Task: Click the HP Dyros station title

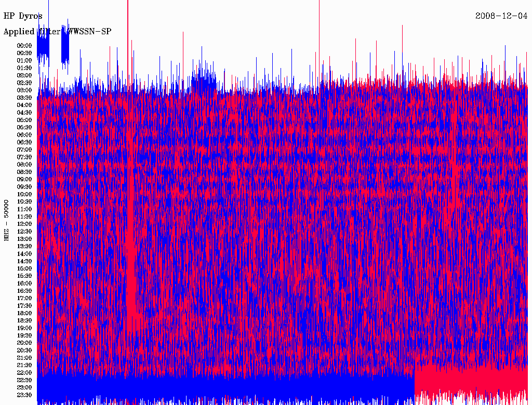Action: [x=23, y=16]
